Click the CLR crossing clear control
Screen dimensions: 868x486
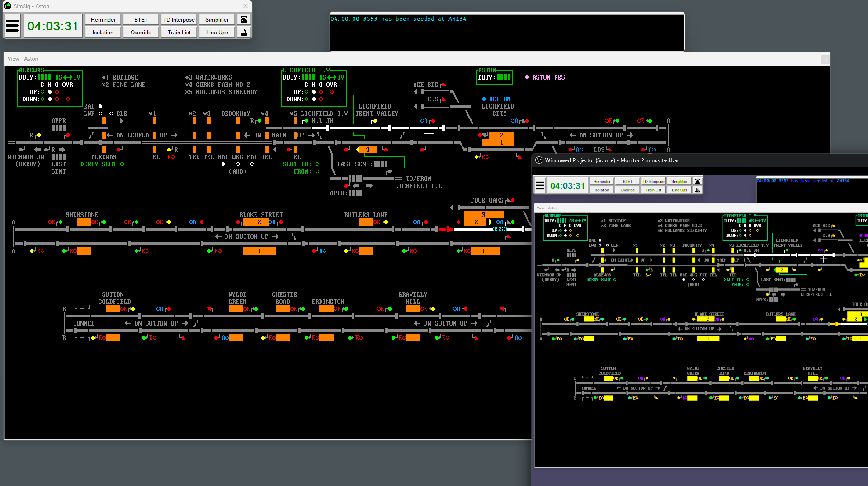pyautogui.click(x=111, y=113)
